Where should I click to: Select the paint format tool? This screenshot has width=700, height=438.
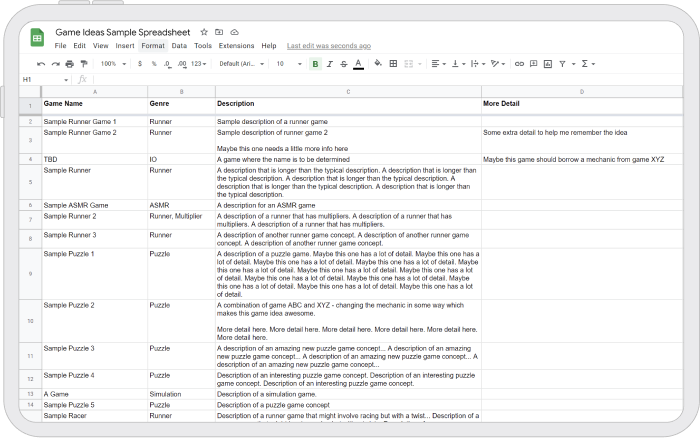coord(84,63)
